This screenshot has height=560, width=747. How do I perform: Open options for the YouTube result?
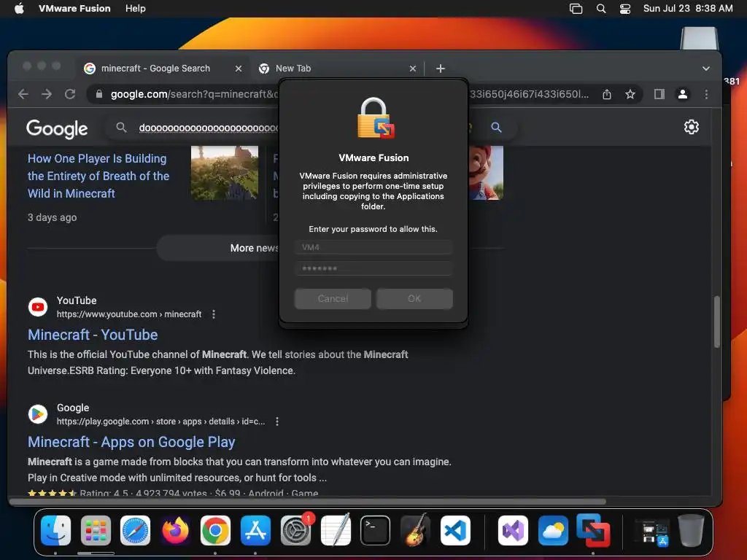coord(214,314)
